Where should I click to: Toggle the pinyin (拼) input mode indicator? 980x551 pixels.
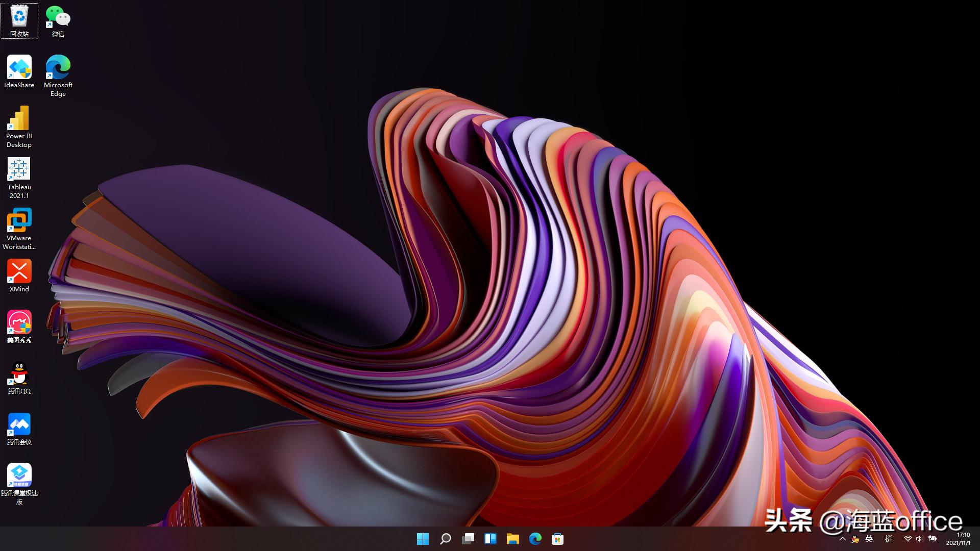click(888, 539)
